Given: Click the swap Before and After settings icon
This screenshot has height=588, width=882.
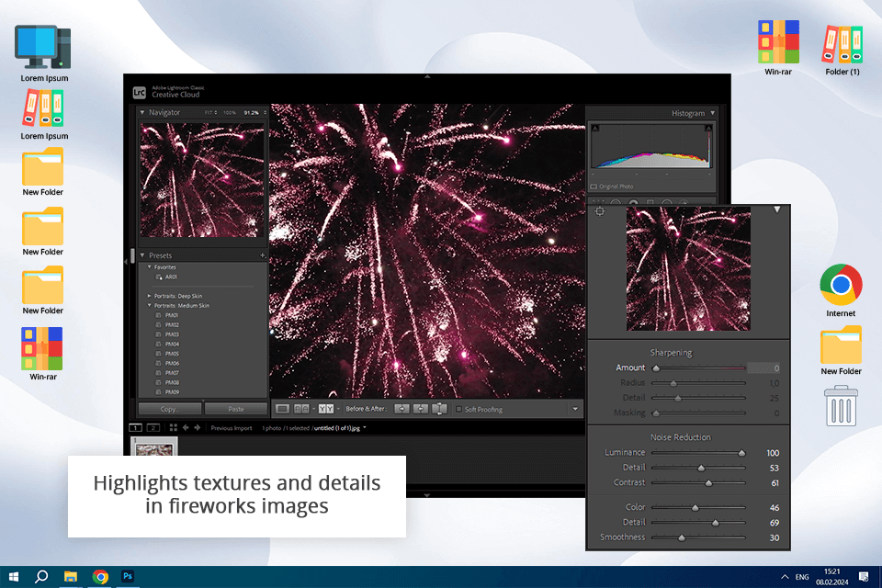Looking at the screenshot, I should (x=439, y=409).
